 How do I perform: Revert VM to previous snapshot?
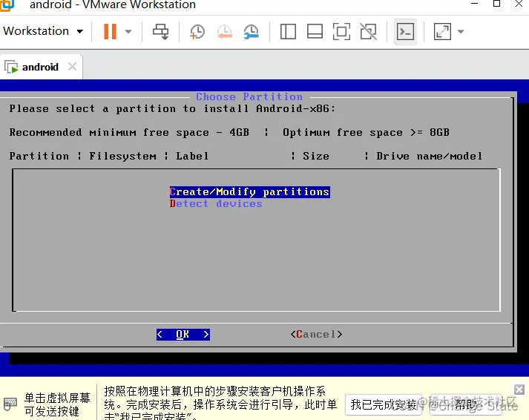click(x=224, y=32)
